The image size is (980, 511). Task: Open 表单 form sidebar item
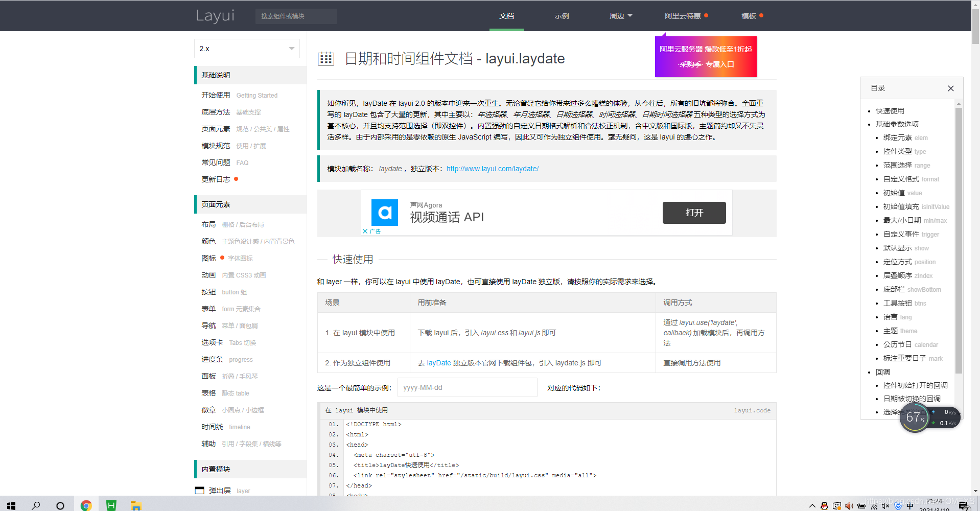click(x=231, y=309)
